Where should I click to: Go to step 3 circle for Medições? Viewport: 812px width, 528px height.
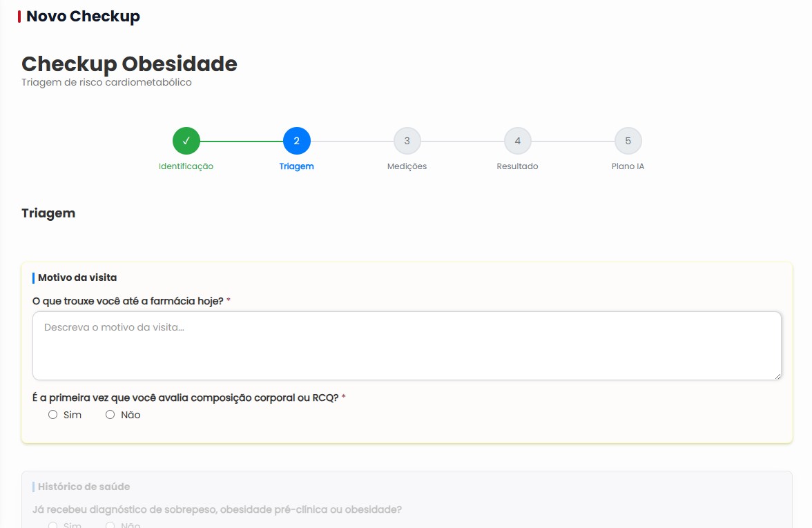tap(407, 141)
